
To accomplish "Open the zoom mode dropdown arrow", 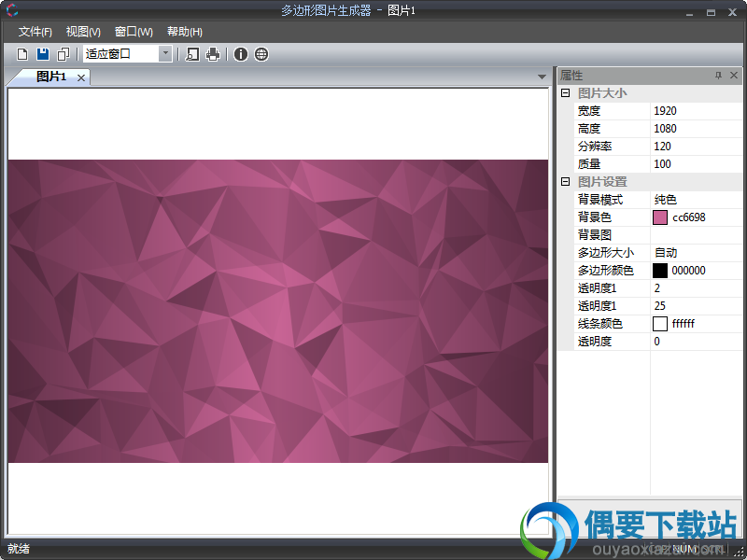I will coord(165,54).
